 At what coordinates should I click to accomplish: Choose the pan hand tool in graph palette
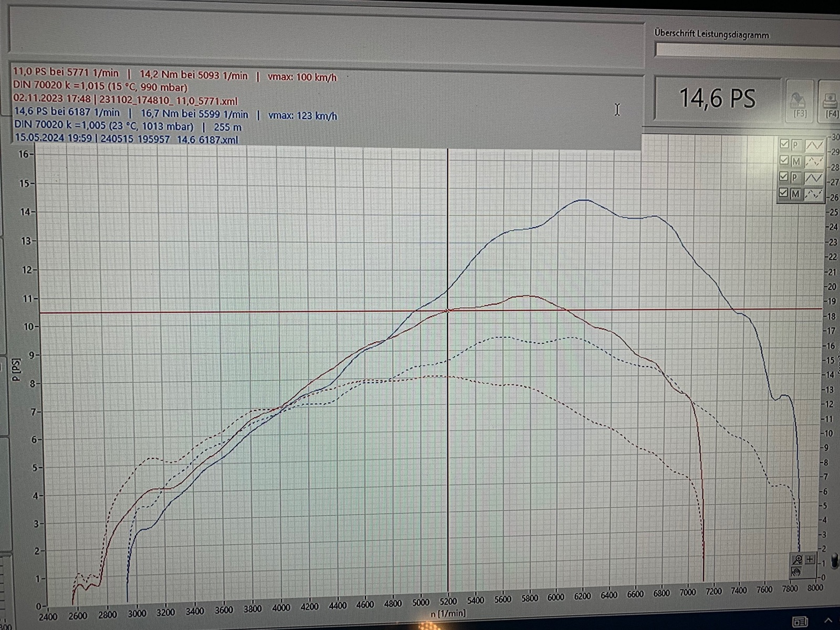796,571
